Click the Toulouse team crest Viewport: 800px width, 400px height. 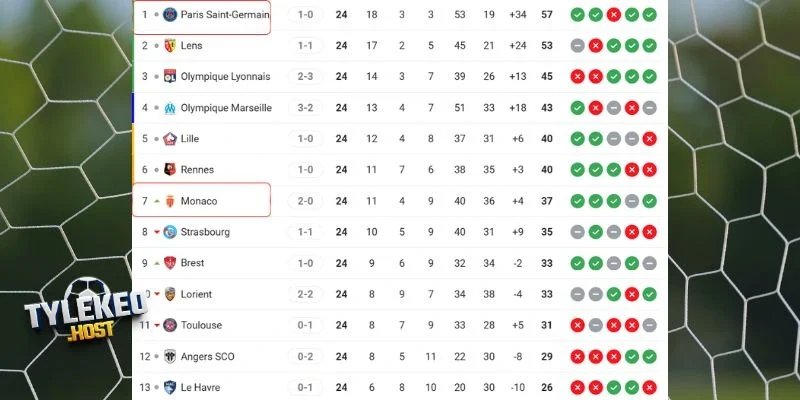tap(169, 325)
